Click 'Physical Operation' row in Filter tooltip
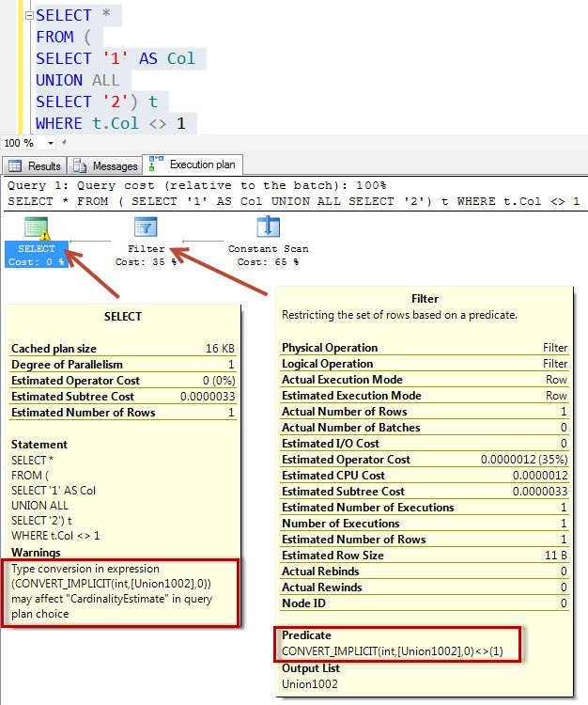The height and width of the screenshot is (705, 588). [x=425, y=348]
